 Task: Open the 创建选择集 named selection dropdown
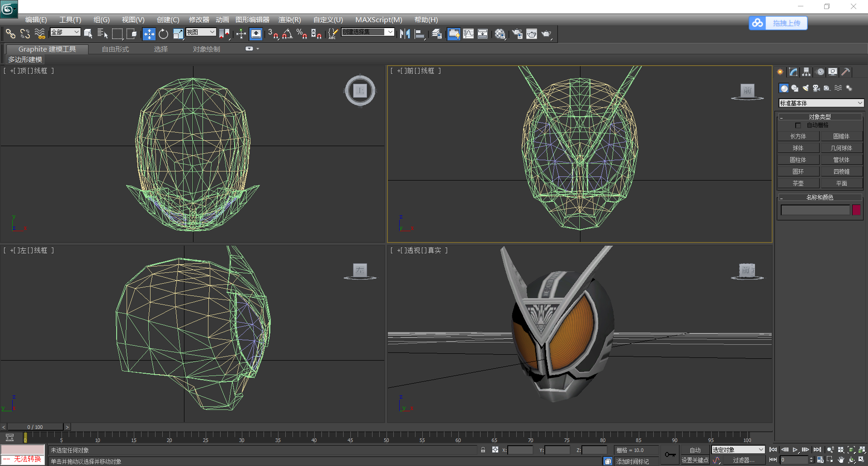(368, 32)
